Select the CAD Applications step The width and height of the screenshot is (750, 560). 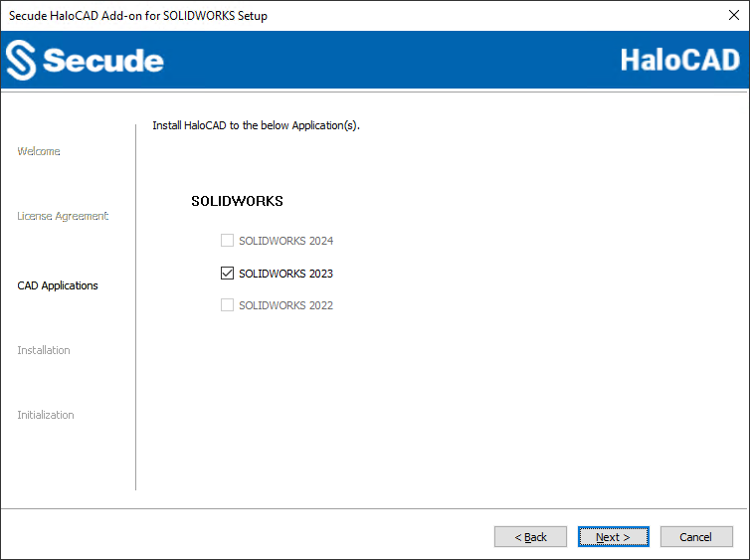pos(58,285)
